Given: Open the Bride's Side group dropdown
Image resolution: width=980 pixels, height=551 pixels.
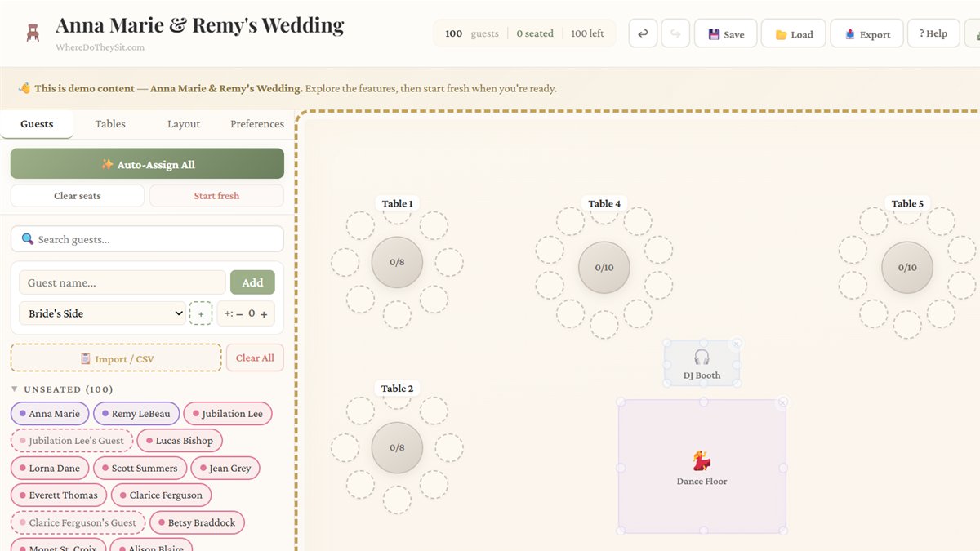Looking at the screenshot, I should 102,313.
